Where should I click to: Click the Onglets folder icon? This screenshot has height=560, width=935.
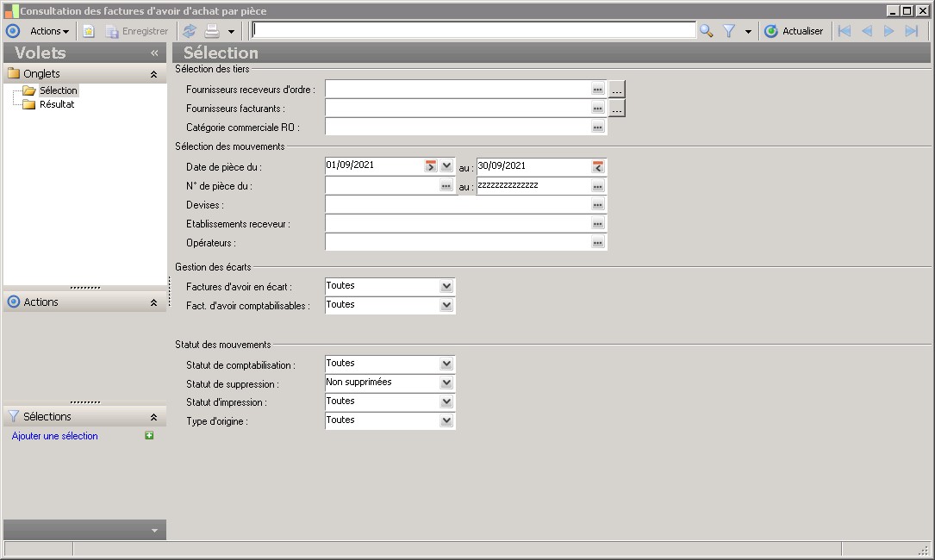14,73
